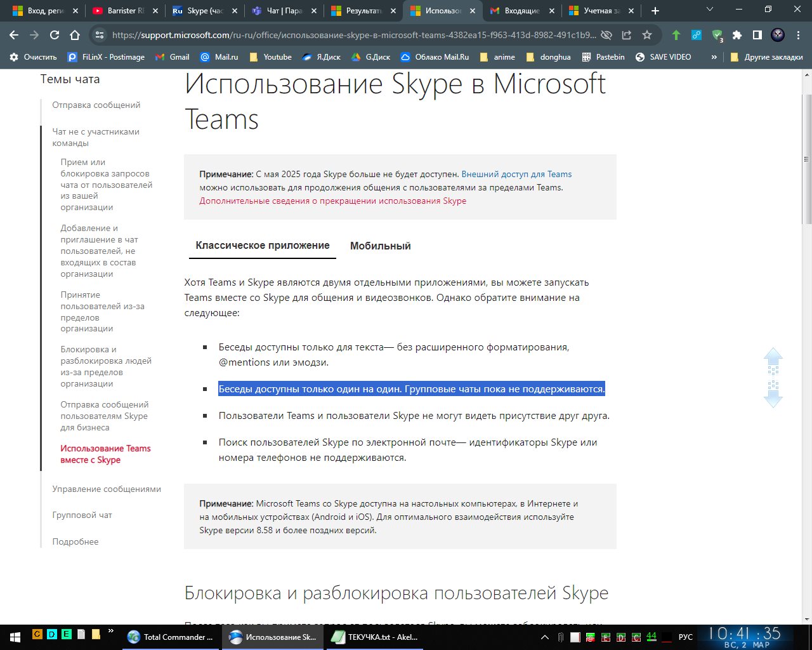Switch to the Классическое приложение tab
Viewport: 812px width, 650px height.
[263, 246]
